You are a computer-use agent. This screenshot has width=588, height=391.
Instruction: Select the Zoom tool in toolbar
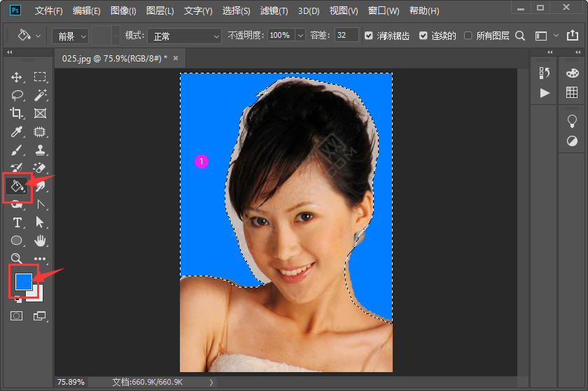[x=16, y=258]
